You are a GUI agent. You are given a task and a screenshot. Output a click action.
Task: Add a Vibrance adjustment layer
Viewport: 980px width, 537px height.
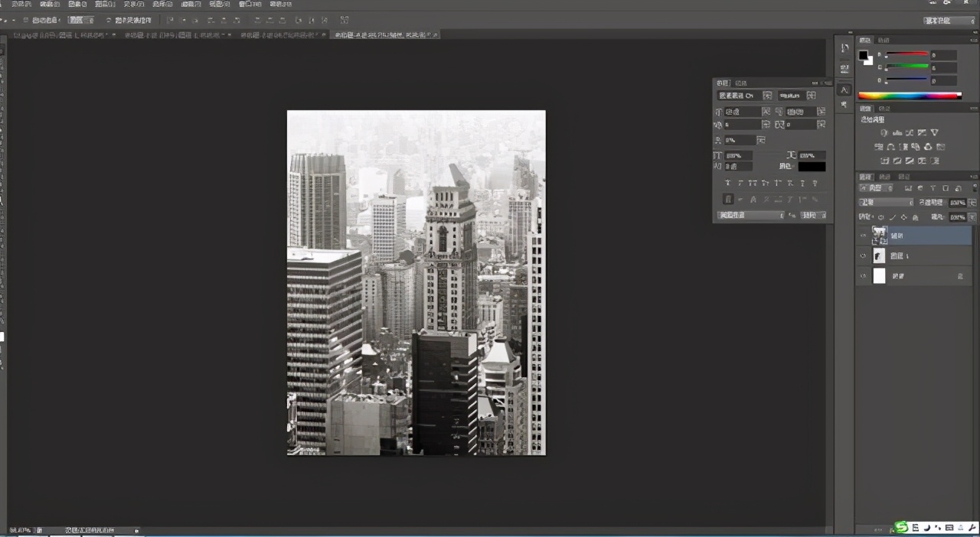(934, 132)
